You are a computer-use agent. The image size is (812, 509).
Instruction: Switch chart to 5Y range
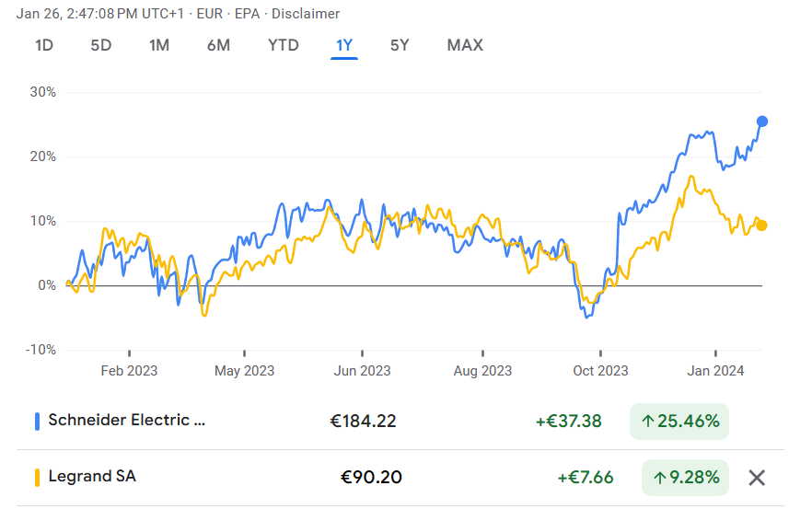tap(400, 46)
